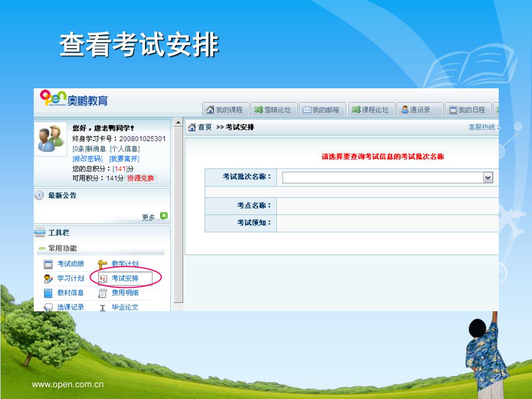Click the 奥鹏教育 Open logo

(x=74, y=98)
